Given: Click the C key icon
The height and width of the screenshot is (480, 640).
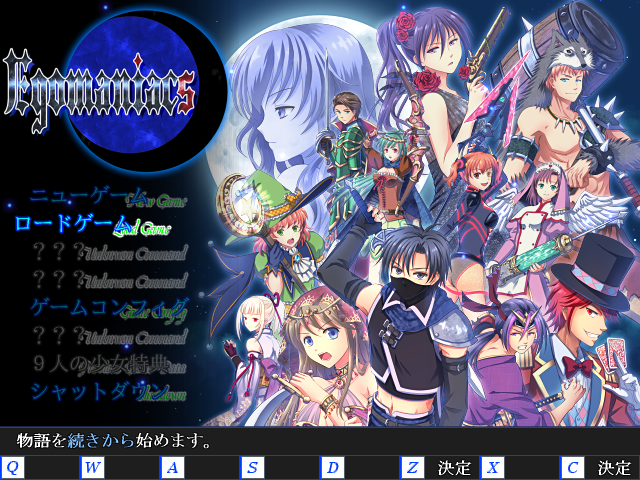Looking at the screenshot, I should [x=573, y=467].
